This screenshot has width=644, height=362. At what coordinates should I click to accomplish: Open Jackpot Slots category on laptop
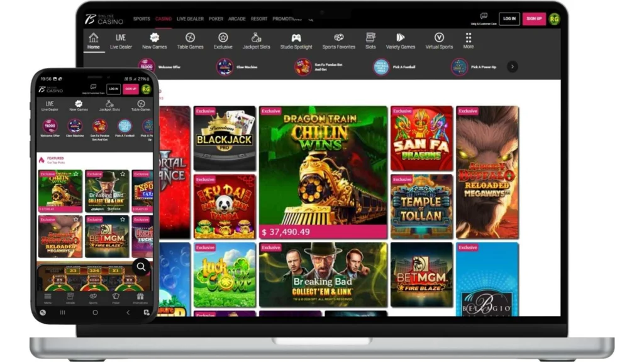[x=257, y=41]
